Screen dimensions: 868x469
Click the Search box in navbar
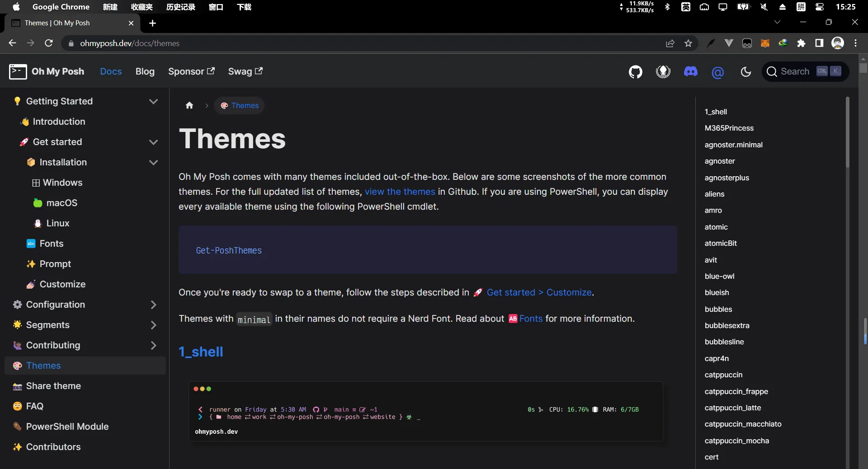[805, 71]
